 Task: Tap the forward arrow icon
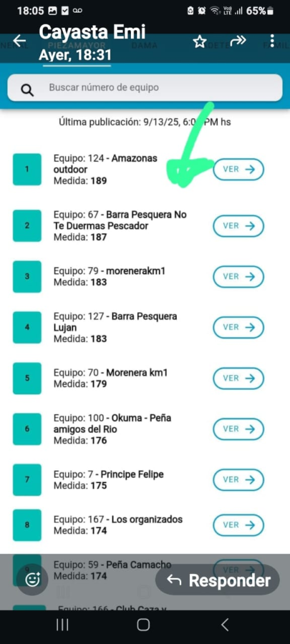238,40
